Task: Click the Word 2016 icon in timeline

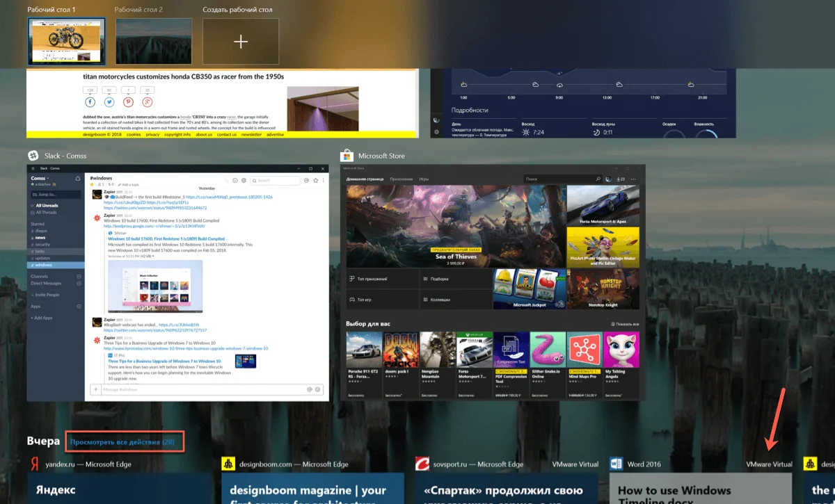Action: pyautogui.click(x=616, y=464)
